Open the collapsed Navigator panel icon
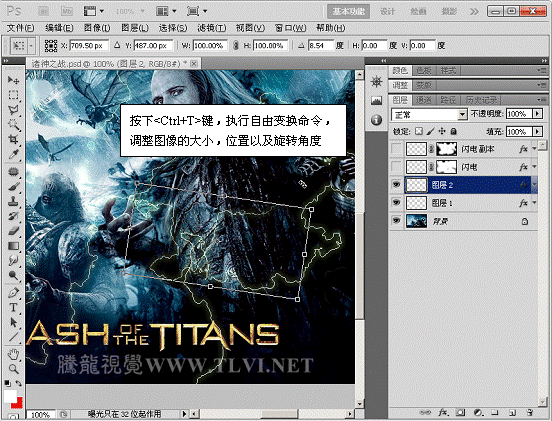 coord(376,81)
